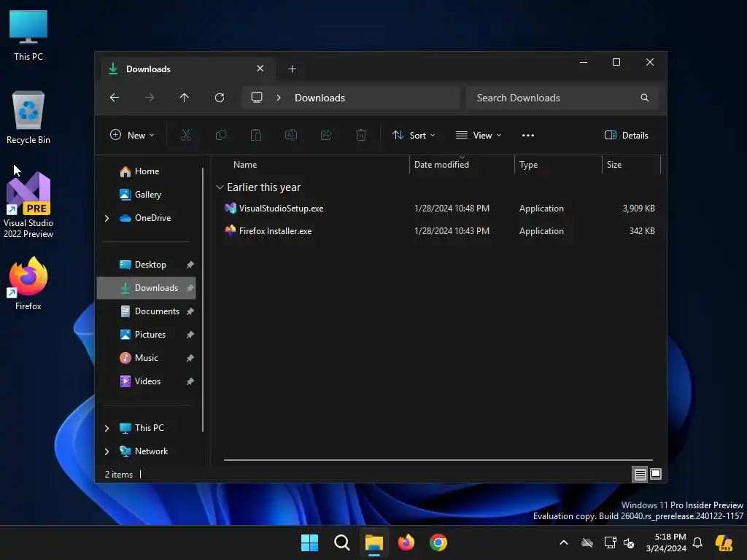Screen dimensions: 747x560
Task: Click the PC icon in address bar
Action: [x=257, y=98]
